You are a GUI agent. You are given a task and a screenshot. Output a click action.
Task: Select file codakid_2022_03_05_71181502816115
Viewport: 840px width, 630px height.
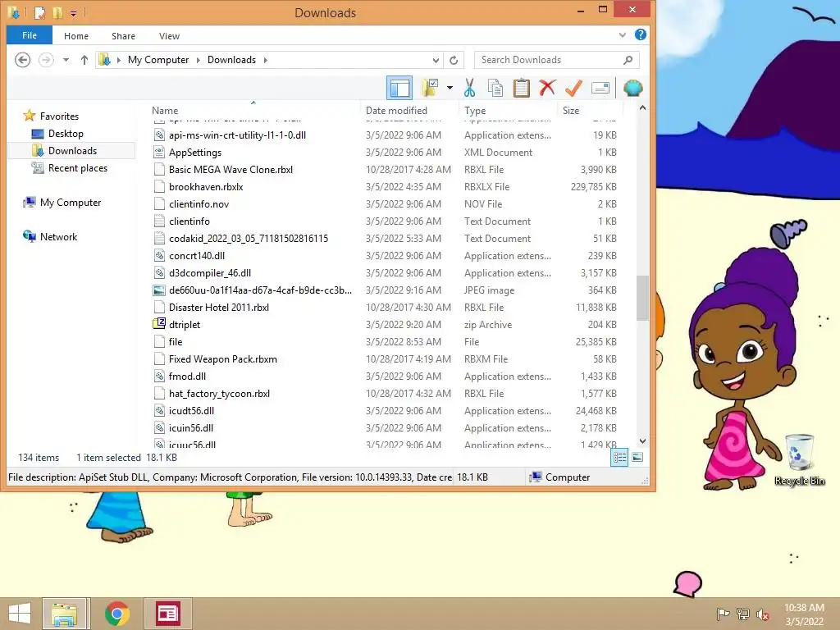[249, 239]
